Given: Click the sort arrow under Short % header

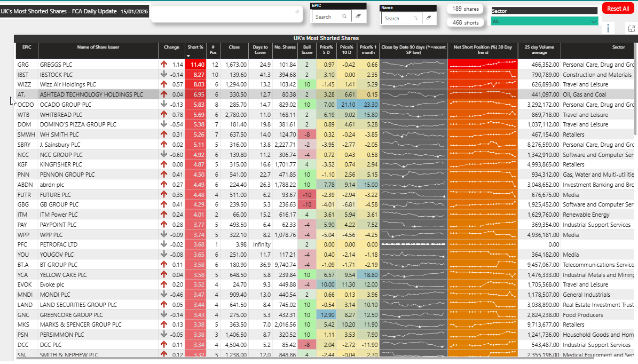Looking at the screenshot, I should [188, 56].
